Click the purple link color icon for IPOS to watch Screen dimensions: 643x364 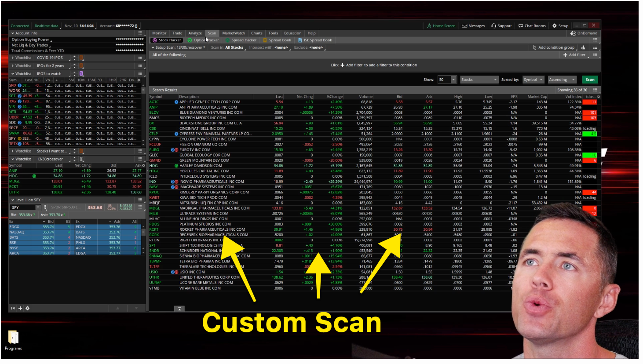pyautogui.click(x=81, y=73)
